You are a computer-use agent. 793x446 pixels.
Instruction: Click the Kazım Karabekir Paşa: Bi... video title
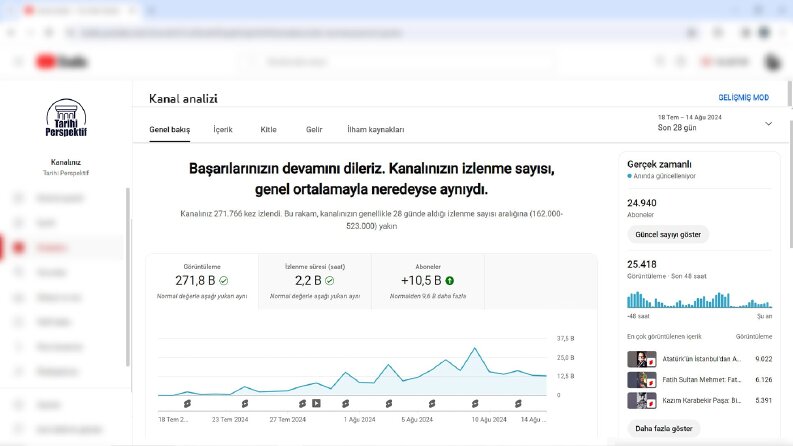(x=701, y=400)
